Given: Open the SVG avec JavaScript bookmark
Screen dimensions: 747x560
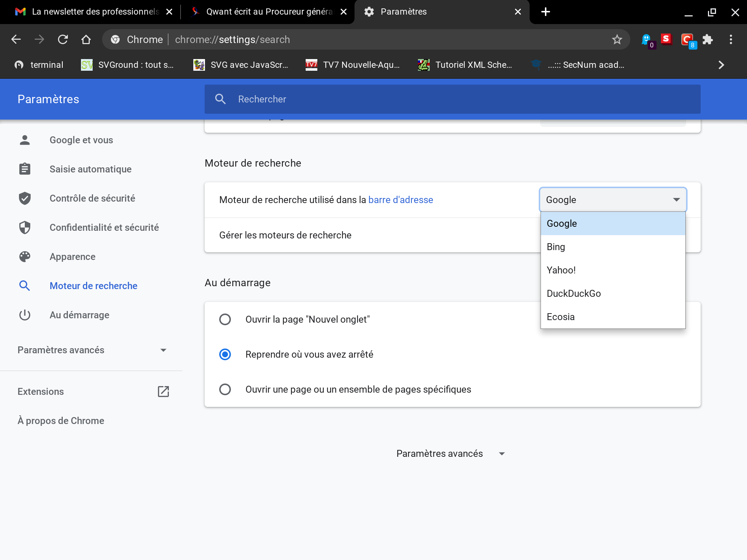Looking at the screenshot, I should click(x=241, y=65).
